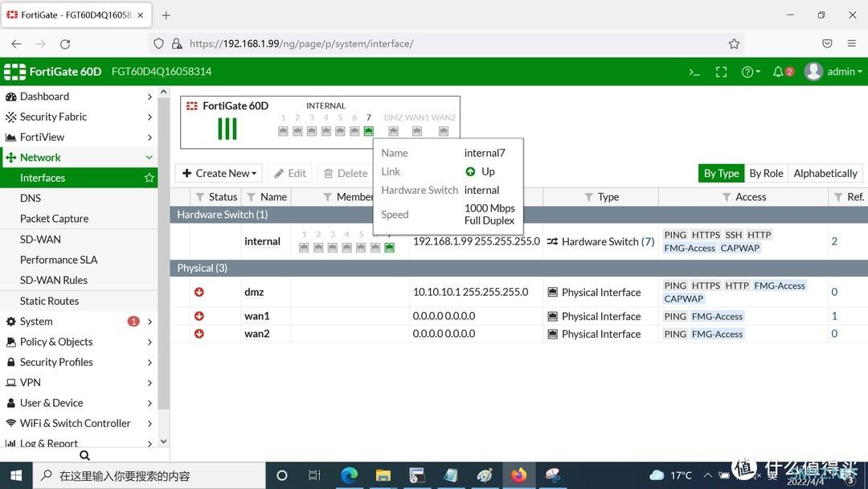Select the dmz interface row name
Image resolution: width=868 pixels, height=489 pixels.
point(254,293)
